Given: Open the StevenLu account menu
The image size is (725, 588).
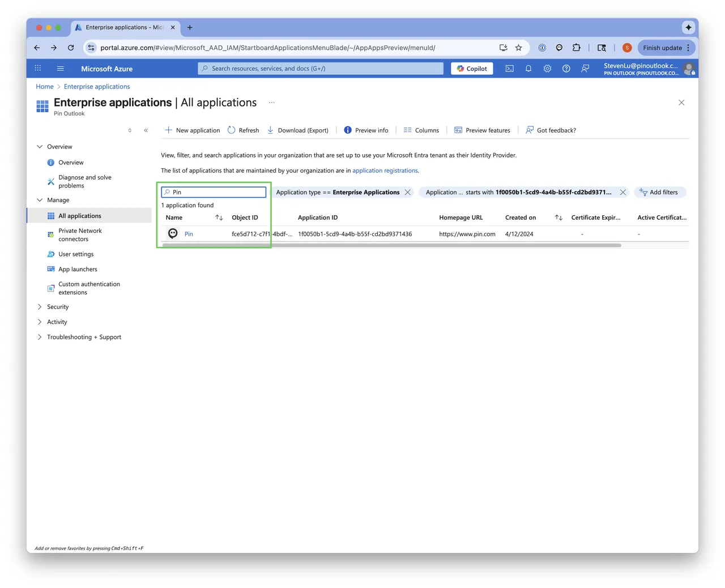Looking at the screenshot, I should pyautogui.click(x=649, y=69).
